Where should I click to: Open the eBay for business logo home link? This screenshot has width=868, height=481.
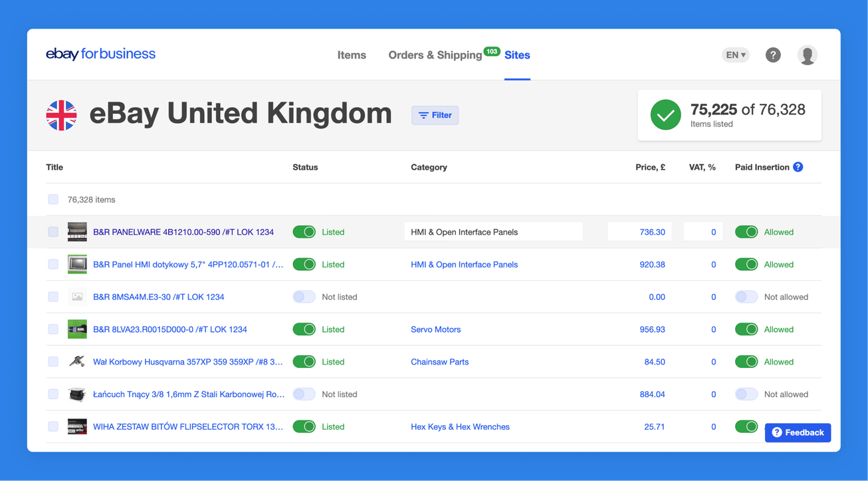[100, 54]
